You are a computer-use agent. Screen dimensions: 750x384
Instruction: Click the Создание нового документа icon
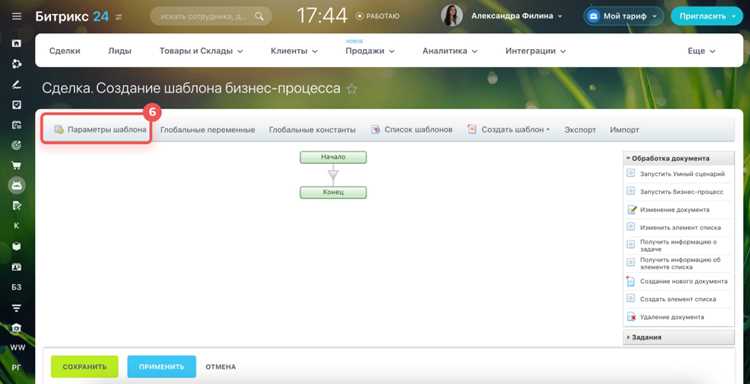(x=631, y=281)
